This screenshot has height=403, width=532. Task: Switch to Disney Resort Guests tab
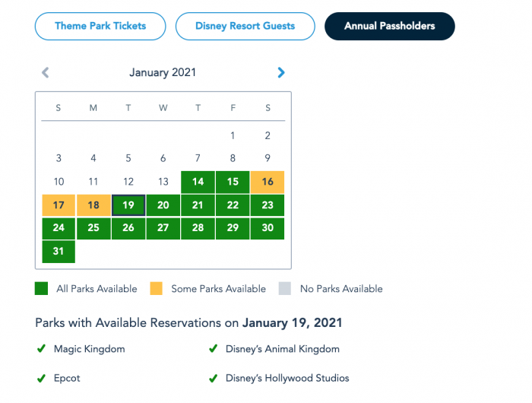tap(245, 26)
